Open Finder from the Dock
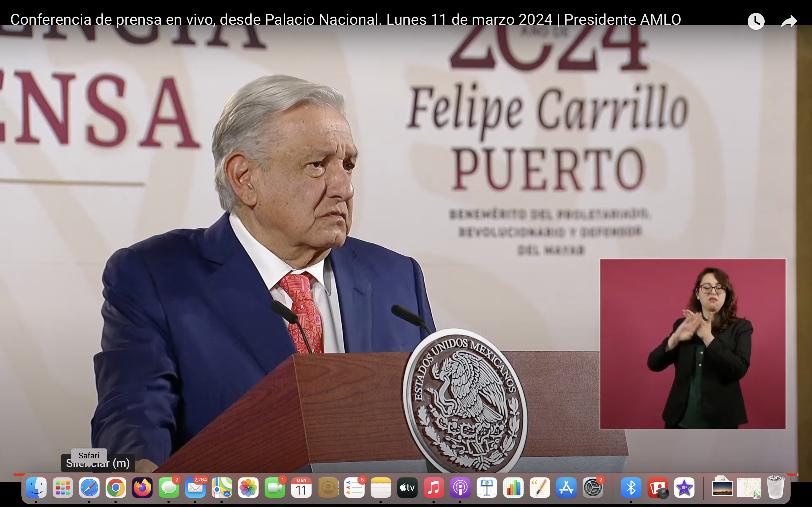 pyautogui.click(x=36, y=488)
